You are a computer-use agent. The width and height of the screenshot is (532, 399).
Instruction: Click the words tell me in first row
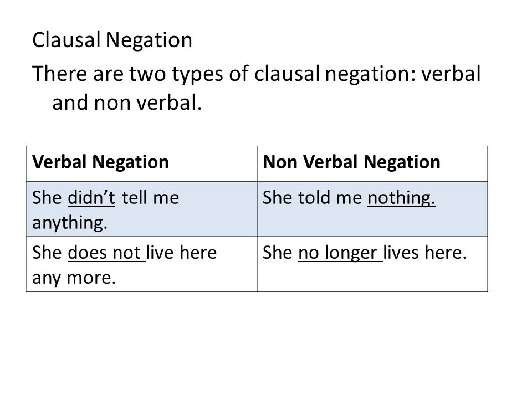pos(150,198)
